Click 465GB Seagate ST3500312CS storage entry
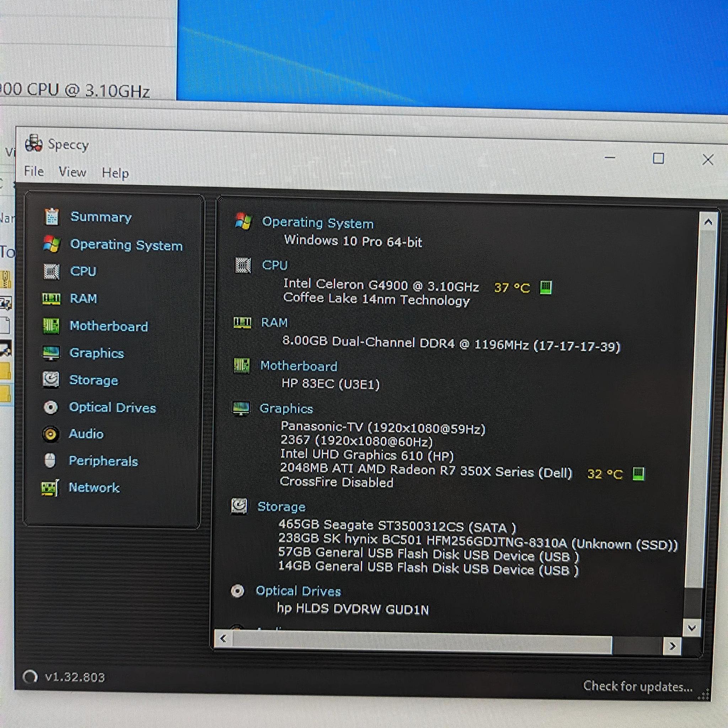 pos(397,526)
